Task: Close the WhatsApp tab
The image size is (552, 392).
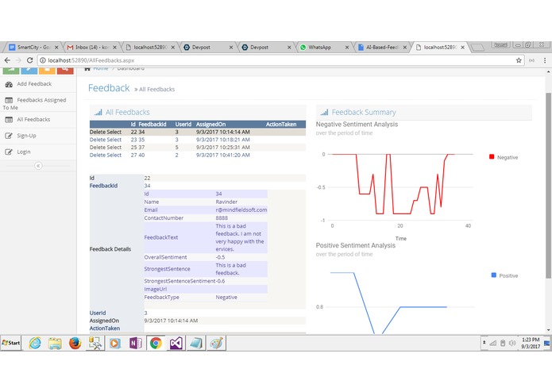Action: pyautogui.click(x=347, y=48)
